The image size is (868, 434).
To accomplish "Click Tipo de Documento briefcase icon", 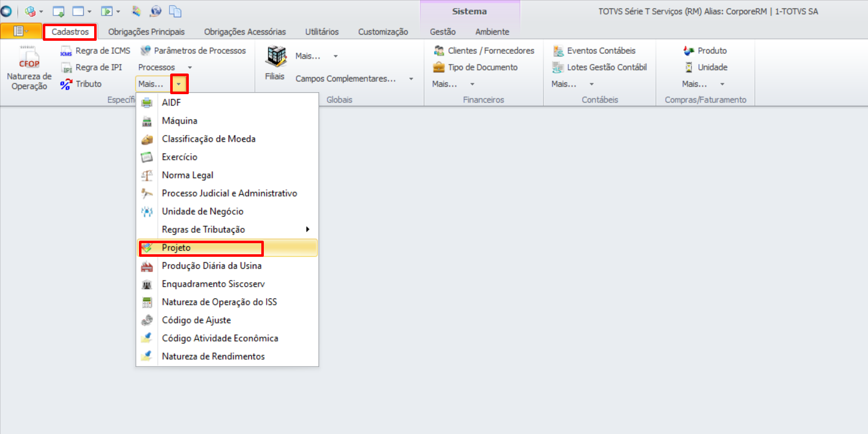I will [439, 67].
